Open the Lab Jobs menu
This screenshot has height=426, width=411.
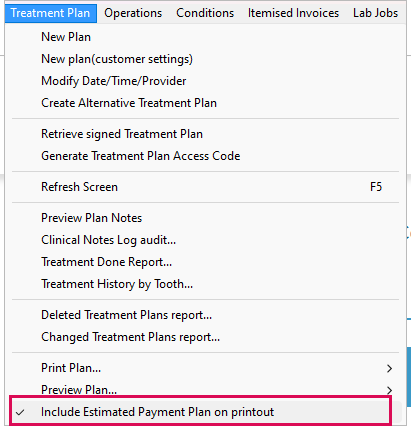click(x=375, y=13)
